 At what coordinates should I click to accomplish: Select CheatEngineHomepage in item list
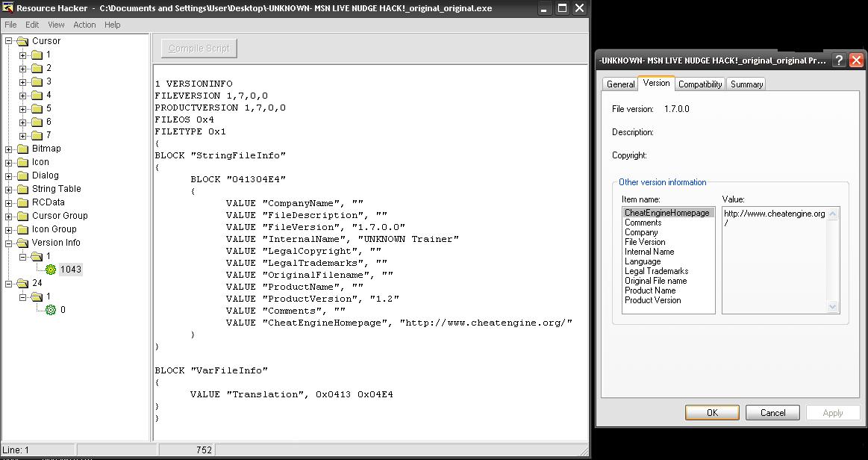(668, 213)
